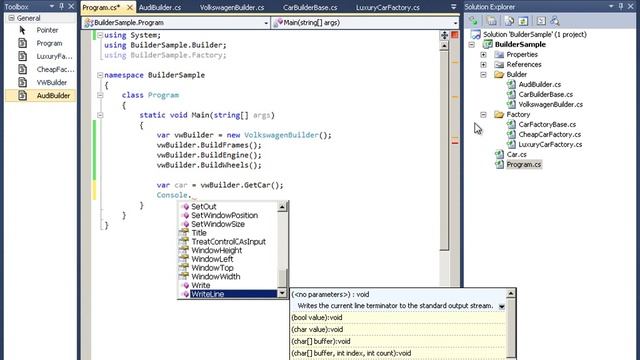The image size is (640, 360).
Task: Open the BuilderSample.Program type dropdown
Action: coord(266,23)
